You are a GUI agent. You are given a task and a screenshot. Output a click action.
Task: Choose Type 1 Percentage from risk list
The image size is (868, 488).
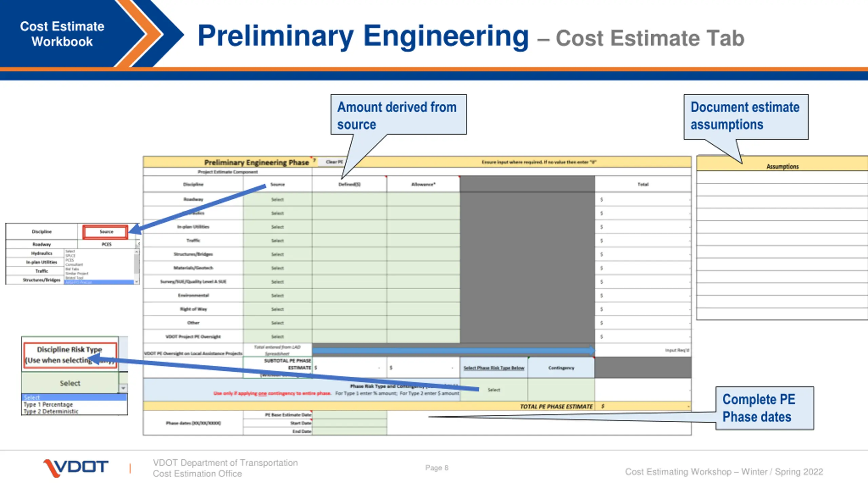click(48, 405)
